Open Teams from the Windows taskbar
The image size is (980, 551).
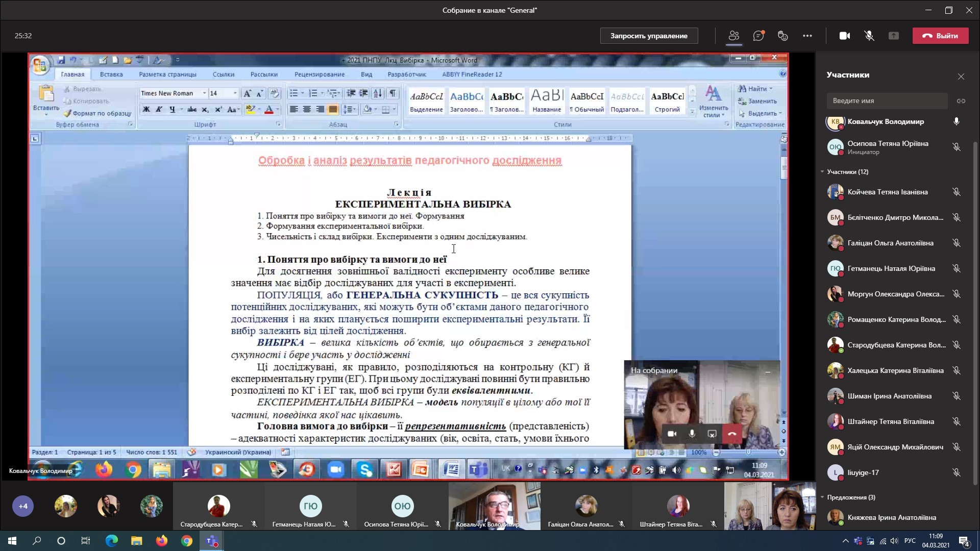pos(211,541)
